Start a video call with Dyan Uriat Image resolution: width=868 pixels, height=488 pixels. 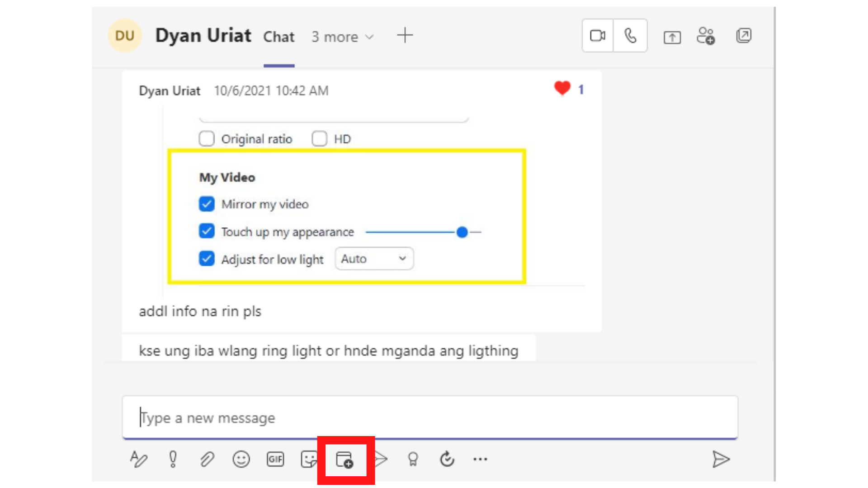coord(598,36)
